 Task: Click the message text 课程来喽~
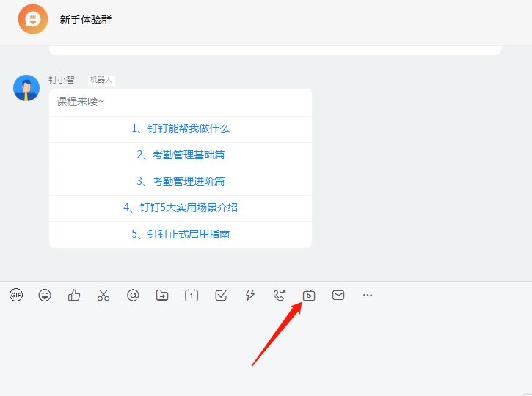pyautogui.click(x=81, y=101)
